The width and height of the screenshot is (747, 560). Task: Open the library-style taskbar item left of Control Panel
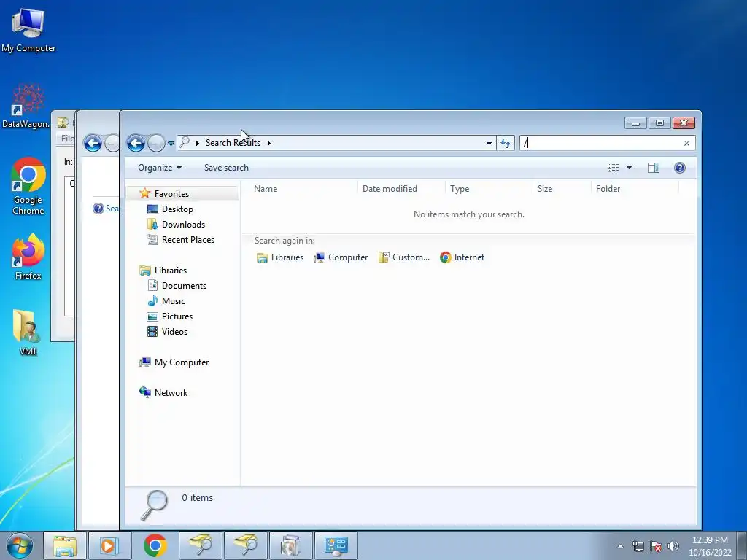290,545
